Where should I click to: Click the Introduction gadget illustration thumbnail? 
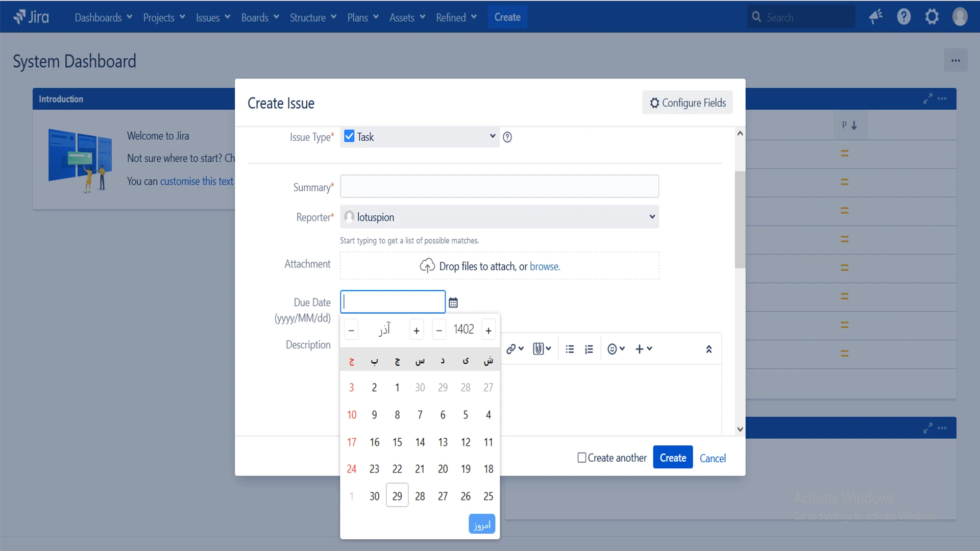click(x=80, y=160)
